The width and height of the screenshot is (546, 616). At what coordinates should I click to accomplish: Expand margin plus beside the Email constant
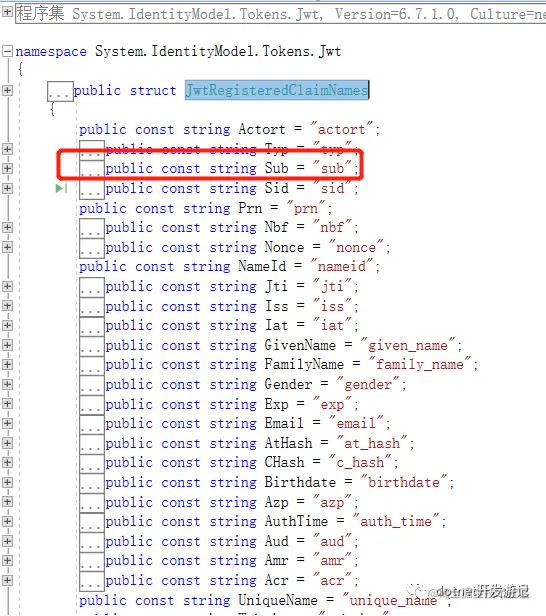pyautogui.click(x=7, y=423)
